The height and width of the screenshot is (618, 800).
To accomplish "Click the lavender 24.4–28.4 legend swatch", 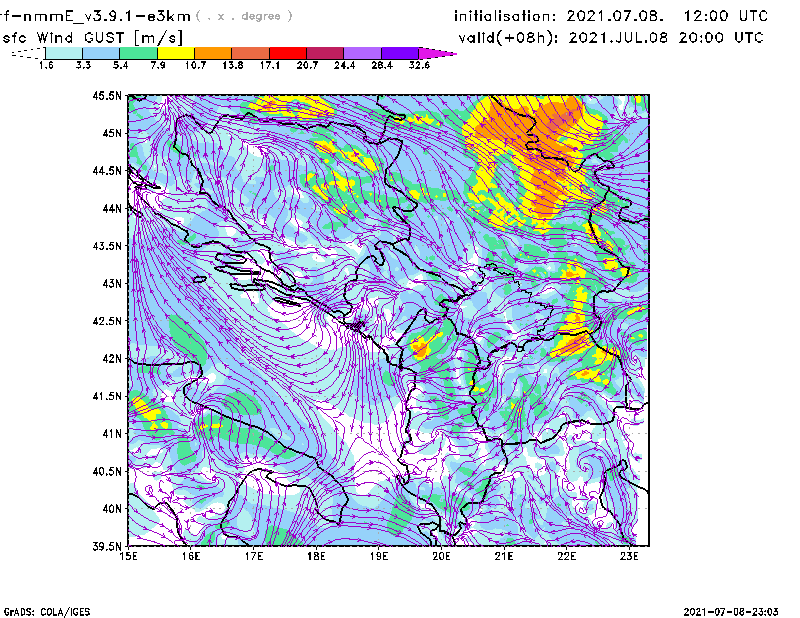I will pos(363,53).
